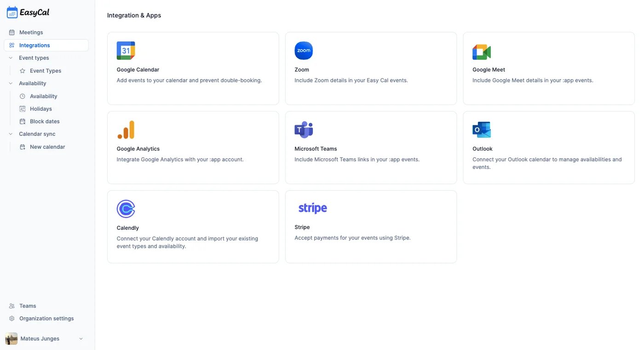Click the Zoom app icon
644x350 pixels.
[x=304, y=51]
